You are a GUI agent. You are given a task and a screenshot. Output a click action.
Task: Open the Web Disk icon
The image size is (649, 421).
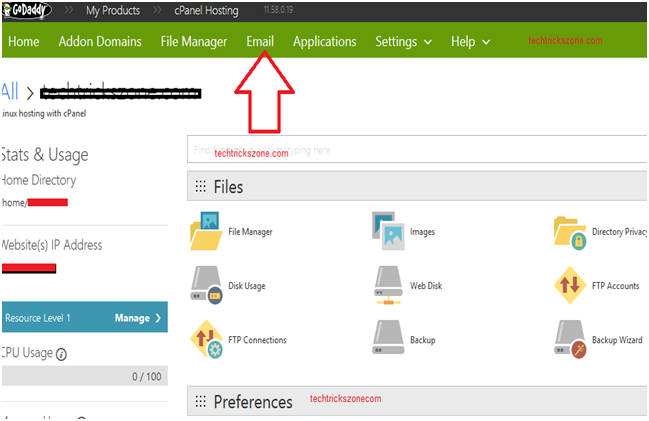click(x=388, y=285)
